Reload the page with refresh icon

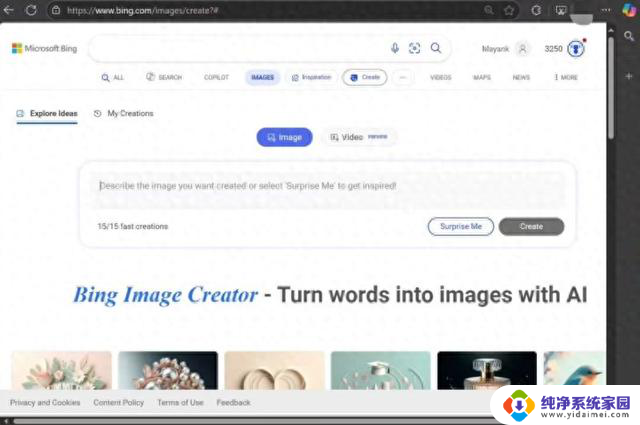pos(31,10)
